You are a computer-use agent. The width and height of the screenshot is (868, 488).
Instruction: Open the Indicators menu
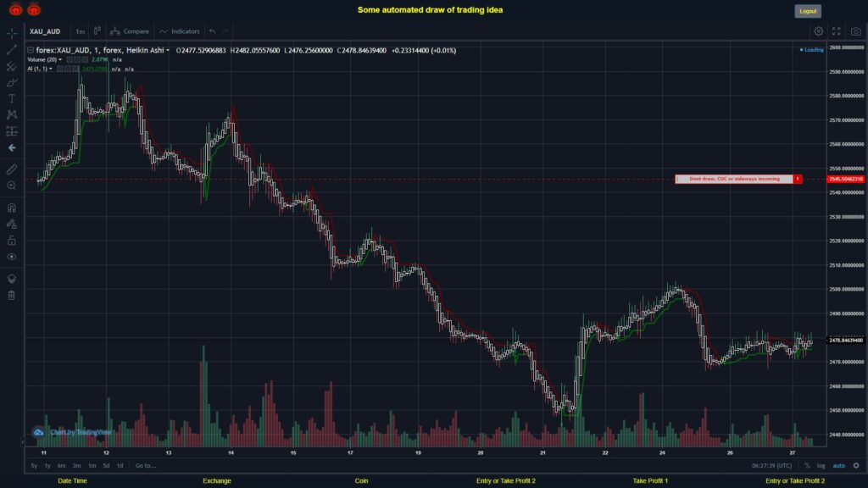tap(180, 31)
